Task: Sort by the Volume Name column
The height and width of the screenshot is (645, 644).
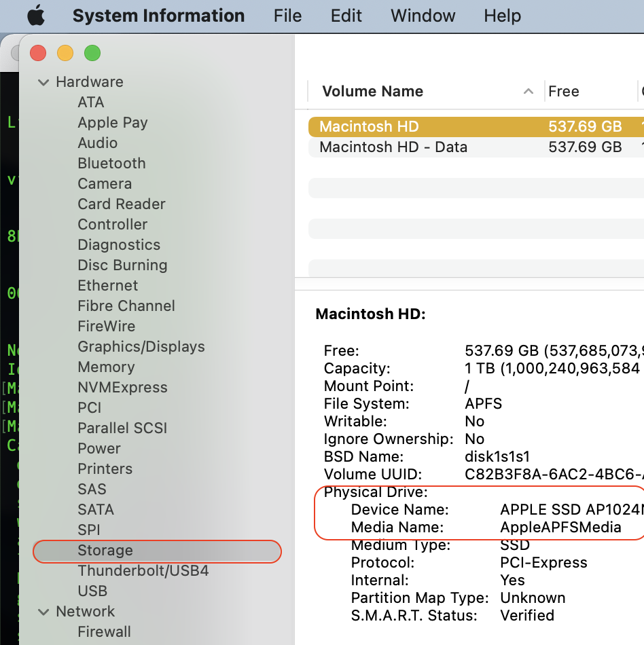Action: point(425,91)
